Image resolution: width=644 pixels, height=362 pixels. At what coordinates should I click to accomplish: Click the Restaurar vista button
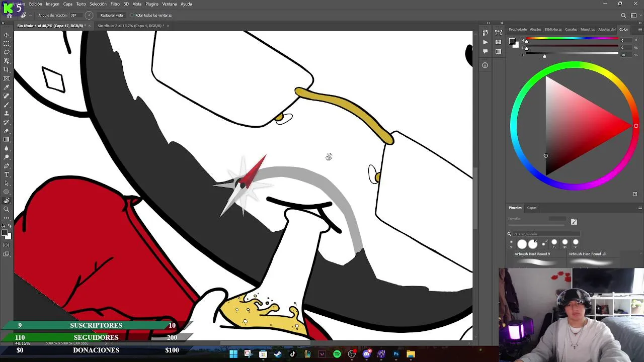[112, 15]
